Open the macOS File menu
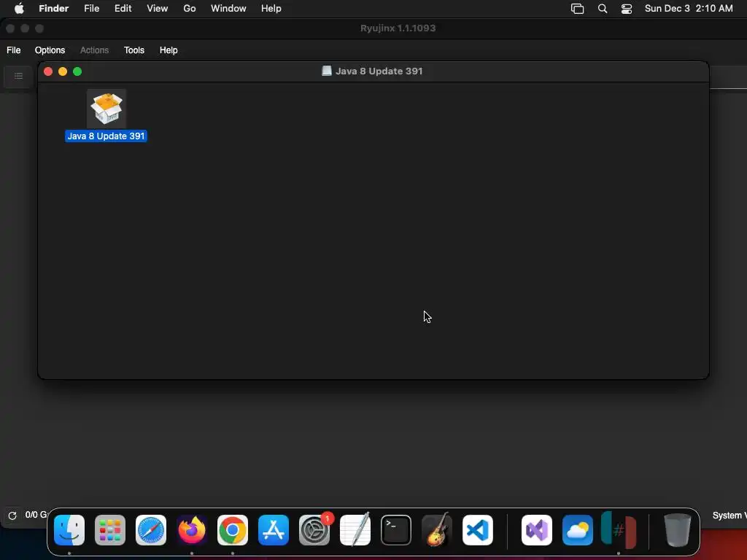The height and width of the screenshot is (560, 747). coord(91,9)
